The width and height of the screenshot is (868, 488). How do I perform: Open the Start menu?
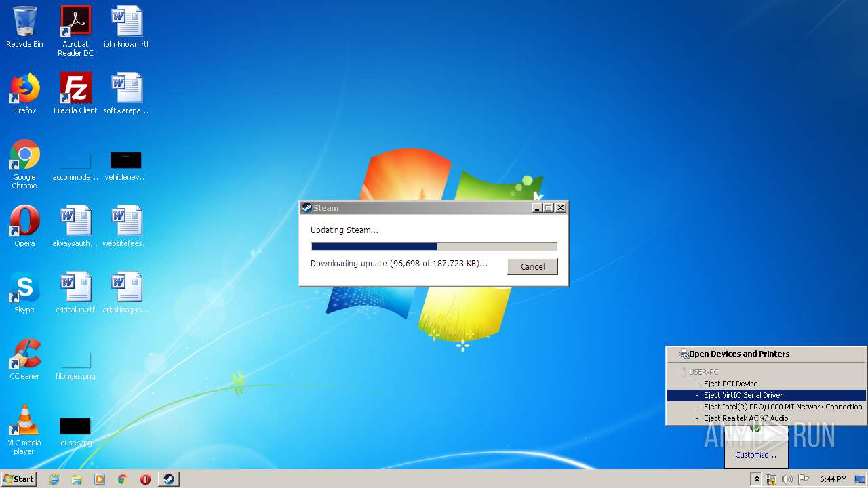click(19, 479)
